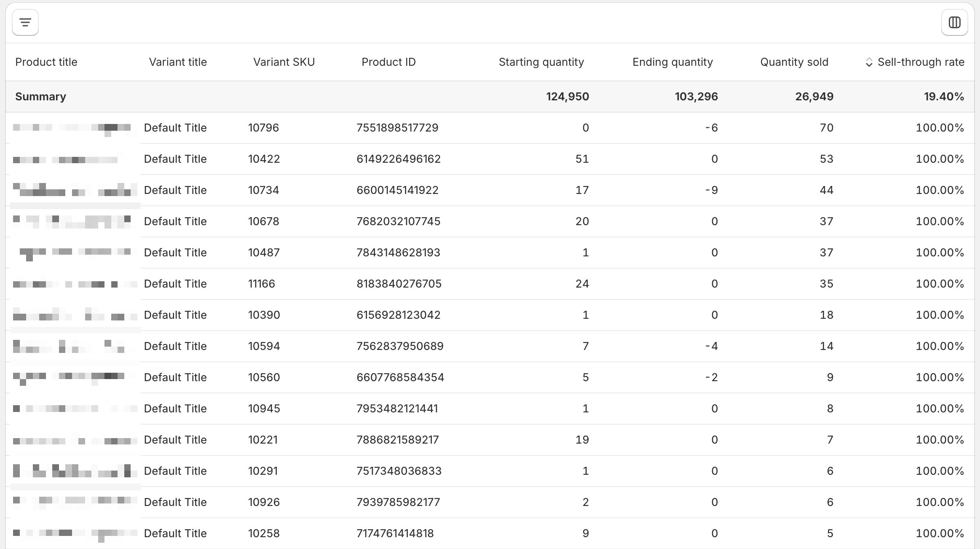Select quantity sold 44 for SKU 10734
Screen dimensions: 980x549
(x=826, y=190)
